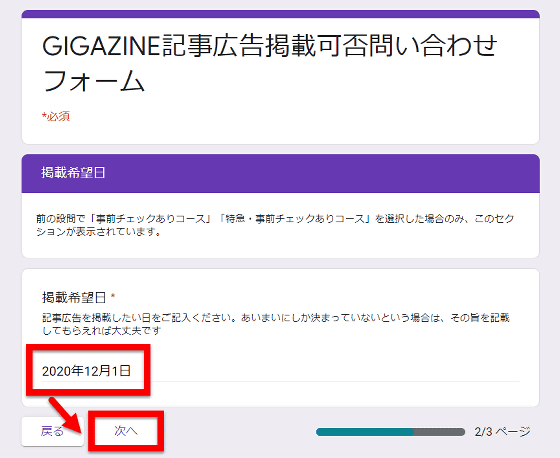Click the purple top stripe of title card
Image resolution: width=560 pixels, height=458 pixels.
tap(280, 14)
